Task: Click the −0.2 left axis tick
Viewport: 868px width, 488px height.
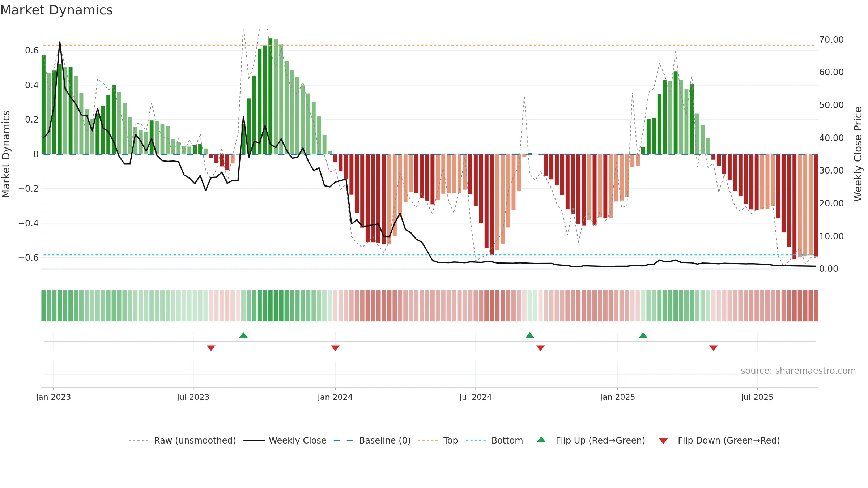Action: pyautogui.click(x=29, y=188)
